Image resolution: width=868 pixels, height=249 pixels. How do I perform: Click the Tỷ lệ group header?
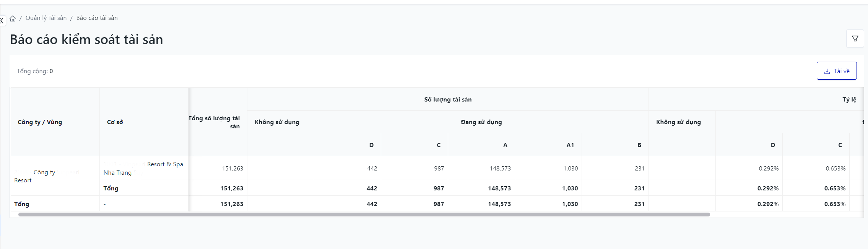pos(849,100)
